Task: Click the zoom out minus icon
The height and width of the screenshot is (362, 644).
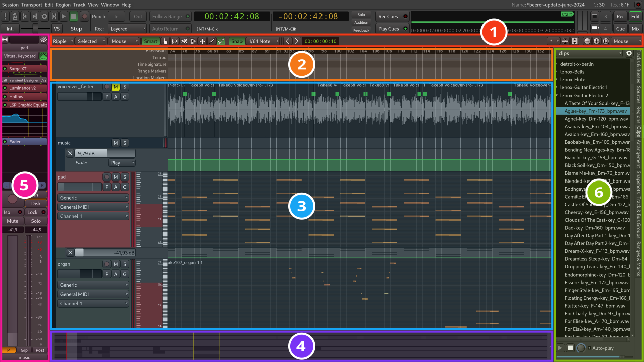Action: point(587,41)
